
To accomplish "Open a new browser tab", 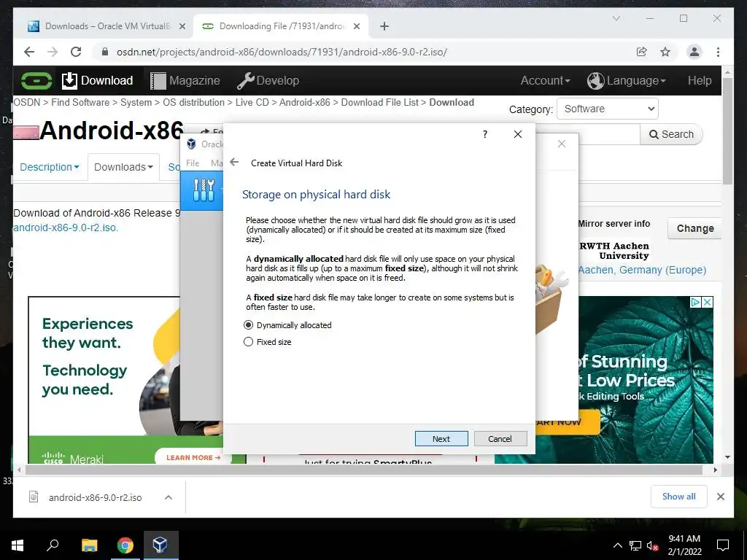I will click(x=384, y=27).
